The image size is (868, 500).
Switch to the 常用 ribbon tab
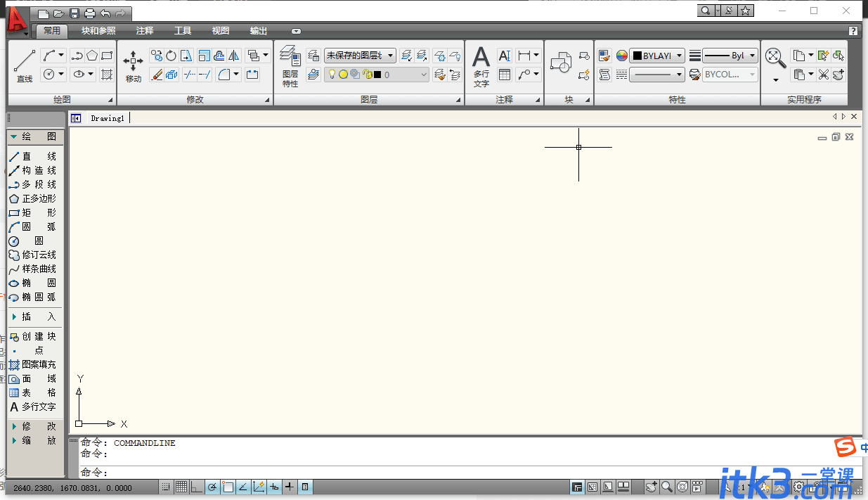point(52,31)
